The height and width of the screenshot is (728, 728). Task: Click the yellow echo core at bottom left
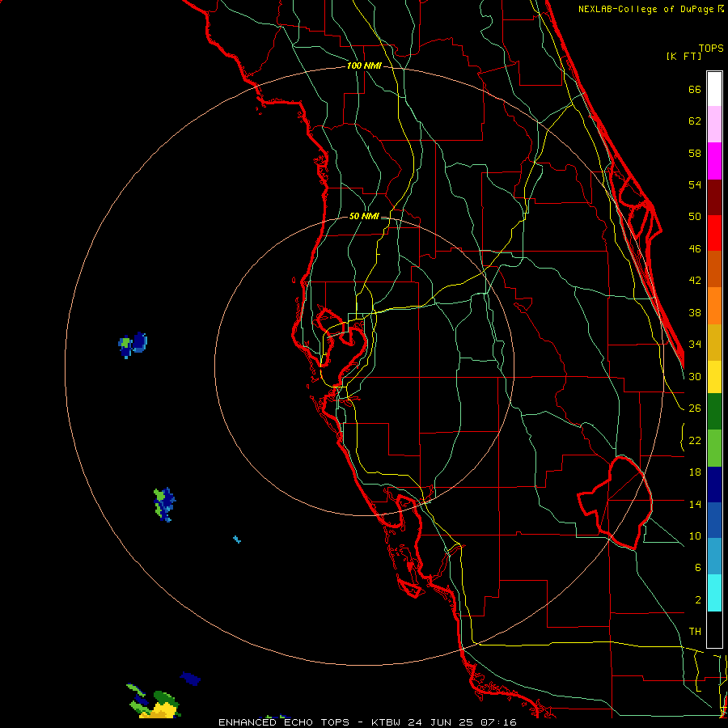tap(163, 710)
